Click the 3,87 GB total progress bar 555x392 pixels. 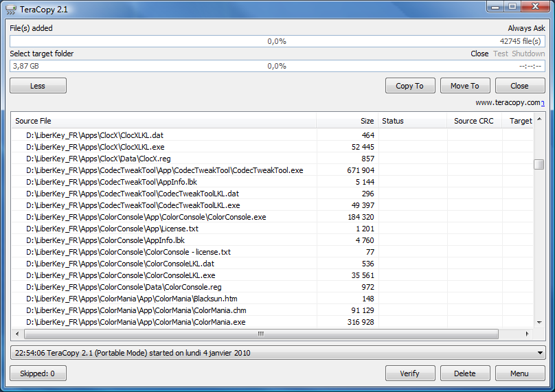pos(277,66)
